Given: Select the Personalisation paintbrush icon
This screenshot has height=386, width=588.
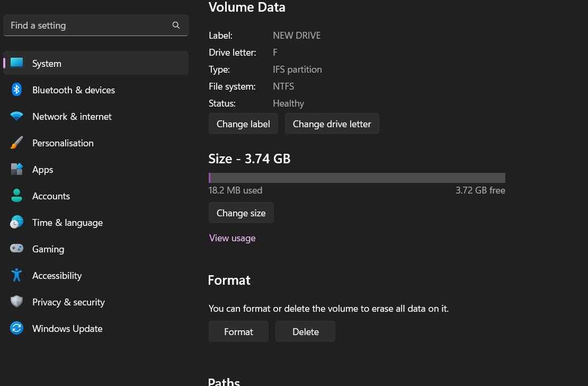Looking at the screenshot, I should 16,142.
